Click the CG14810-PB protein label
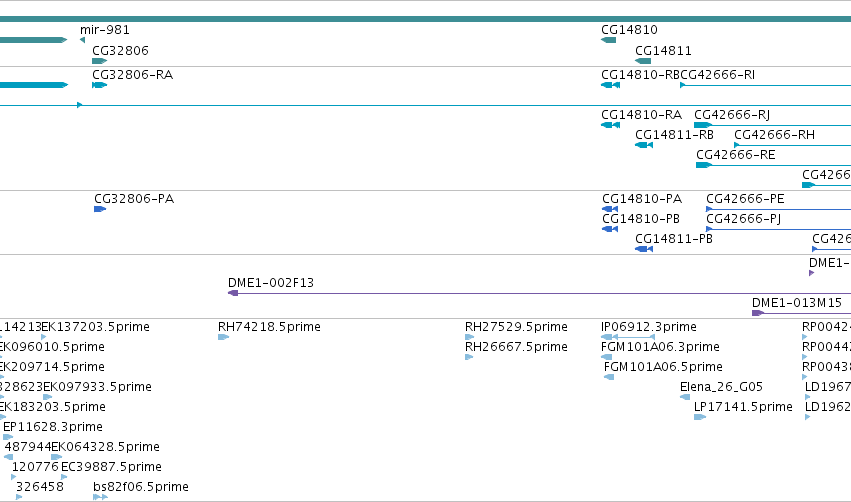This screenshot has width=851, height=502. point(641,219)
